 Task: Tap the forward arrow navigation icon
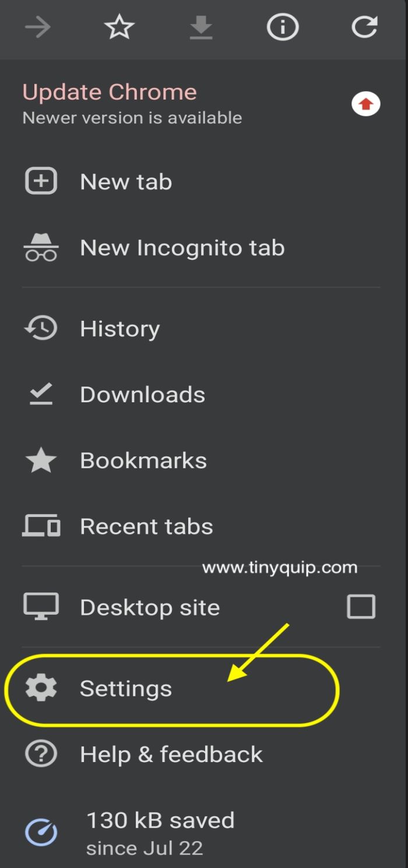(38, 27)
